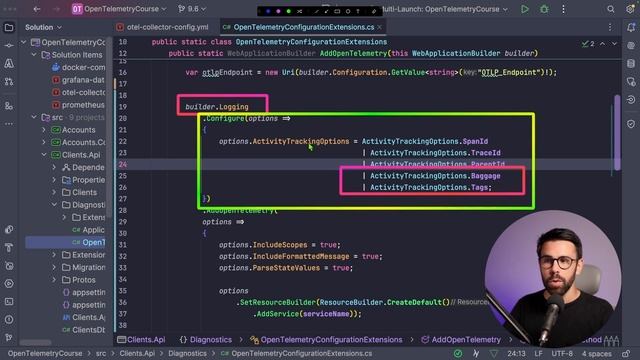Place cursor on options.IncludeScopes line
Viewport: 640px width, 360px height.
click(x=280, y=245)
